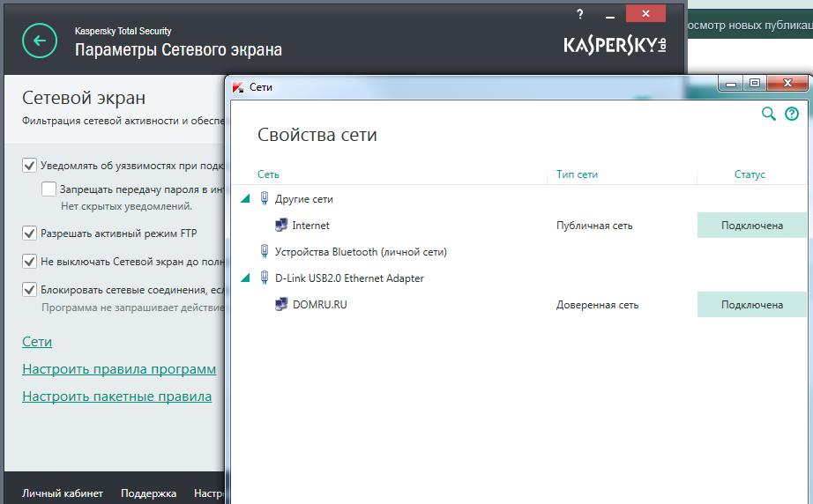Screen dimensions: 813x504
Task: Go back using the green arrow button
Action: (x=40, y=41)
